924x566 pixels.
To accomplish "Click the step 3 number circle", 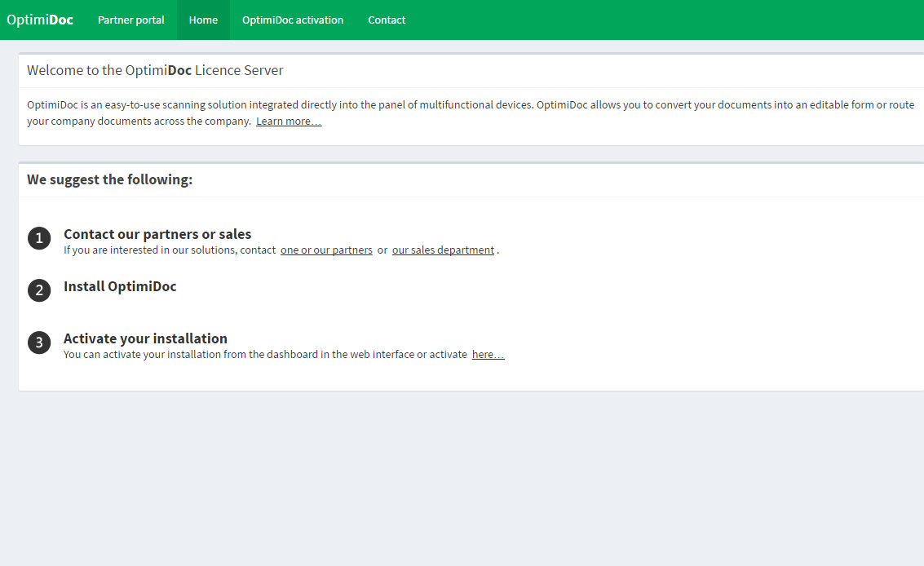I will [x=39, y=343].
